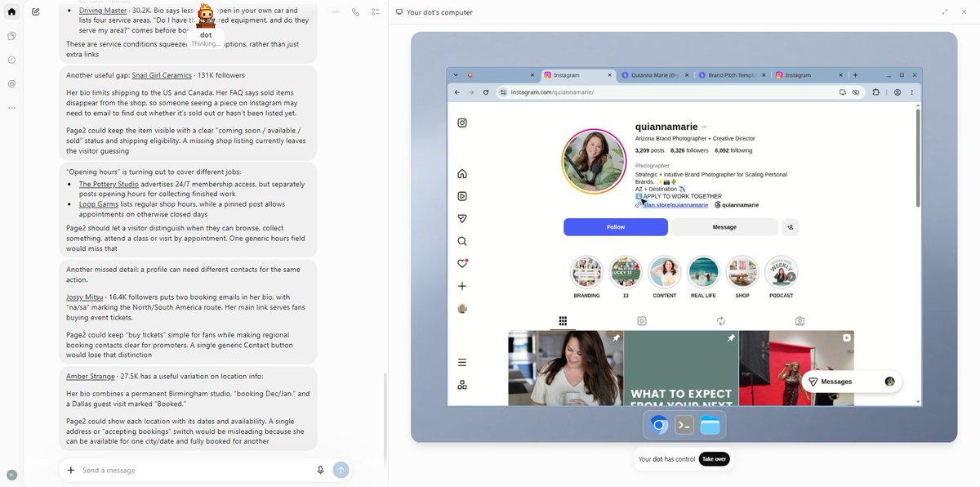This screenshot has height=487, width=980.
Task: Open the floating Messages pill
Action: click(x=851, y=382)
